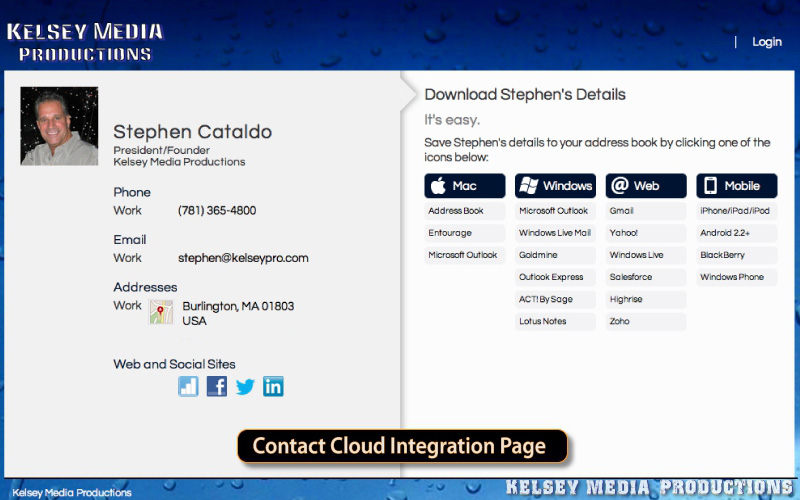Screen dimensions: 800x500
Task: Click the Download Stephen's Details heading
Action: pos(525,94)
